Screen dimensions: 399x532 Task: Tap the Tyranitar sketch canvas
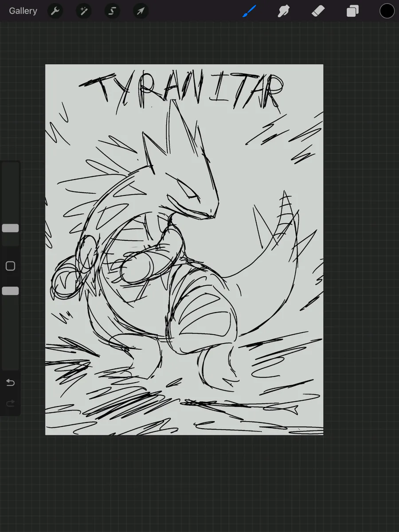[184, 250]
